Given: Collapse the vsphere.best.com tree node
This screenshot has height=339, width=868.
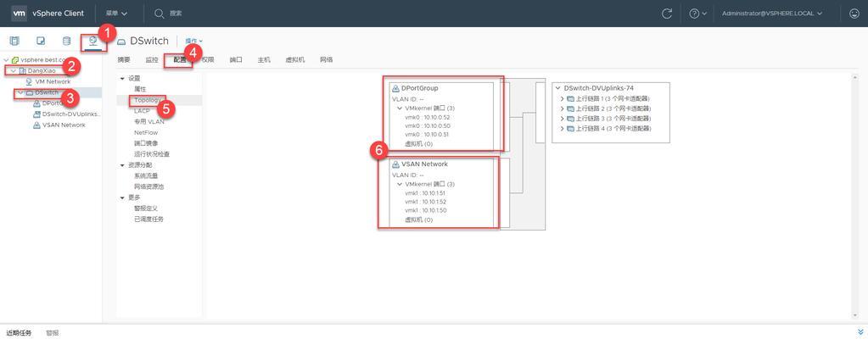Looking at the screenshot, I should (6, 59).
